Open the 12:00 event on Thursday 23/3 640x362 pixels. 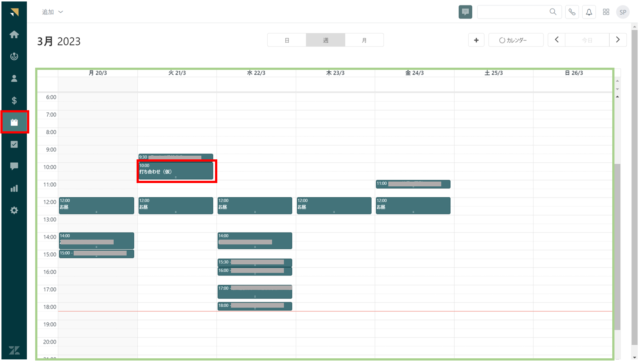pos(334,205)
